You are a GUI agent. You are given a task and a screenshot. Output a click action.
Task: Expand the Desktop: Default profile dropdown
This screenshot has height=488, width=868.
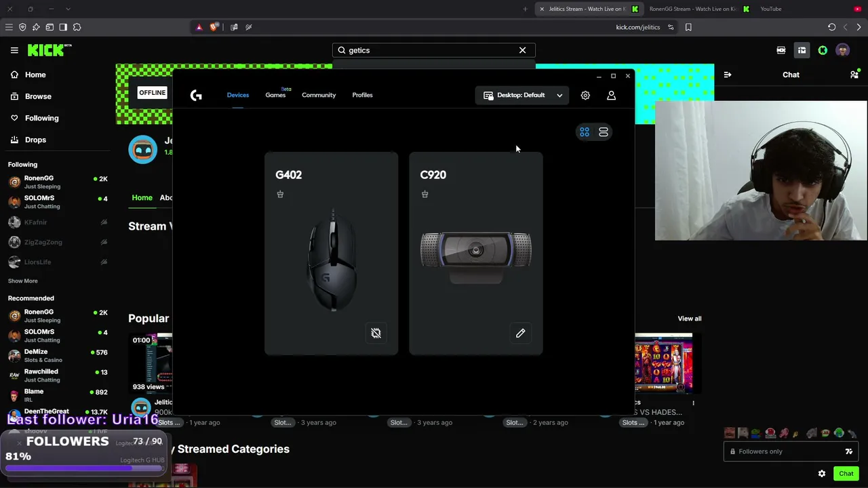(523, 96)
